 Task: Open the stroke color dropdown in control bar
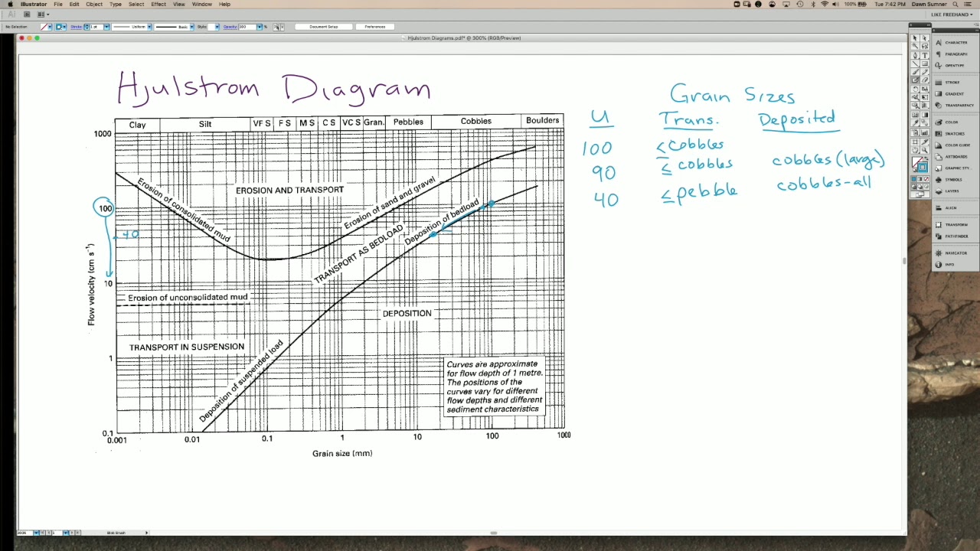click(64, 27)
